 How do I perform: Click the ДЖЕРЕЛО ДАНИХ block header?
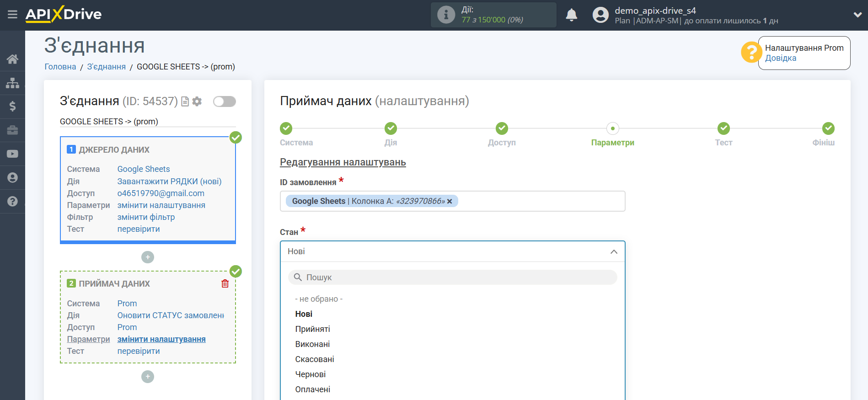point(114,150)
